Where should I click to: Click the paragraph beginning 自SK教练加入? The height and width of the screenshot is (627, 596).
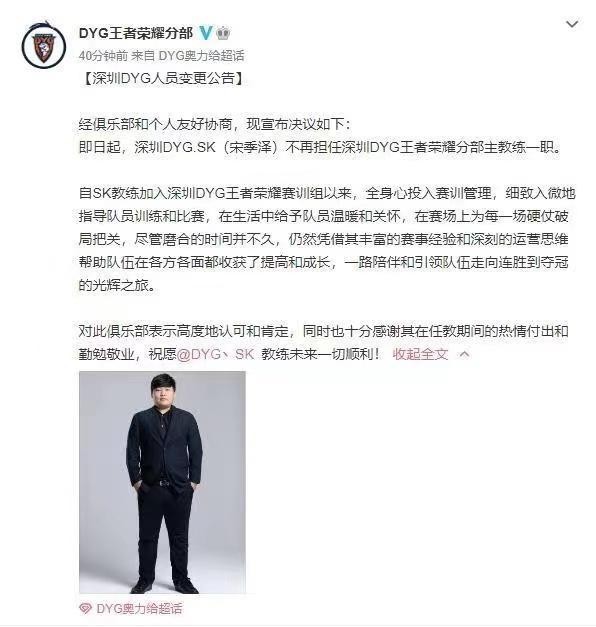point(327,239)
